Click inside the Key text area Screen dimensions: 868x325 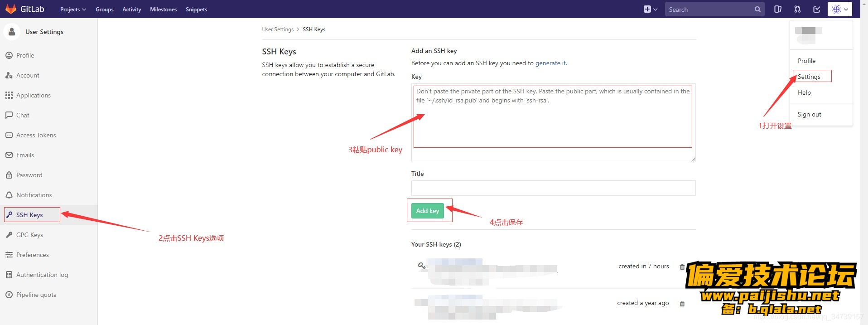[553, 123]
